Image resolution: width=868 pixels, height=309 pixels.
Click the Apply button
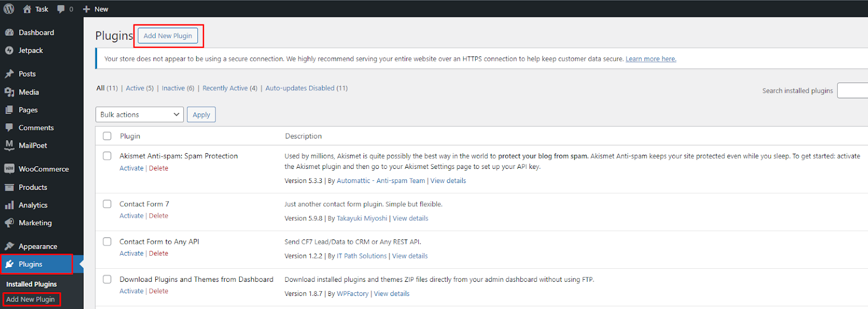coord(201,115)
